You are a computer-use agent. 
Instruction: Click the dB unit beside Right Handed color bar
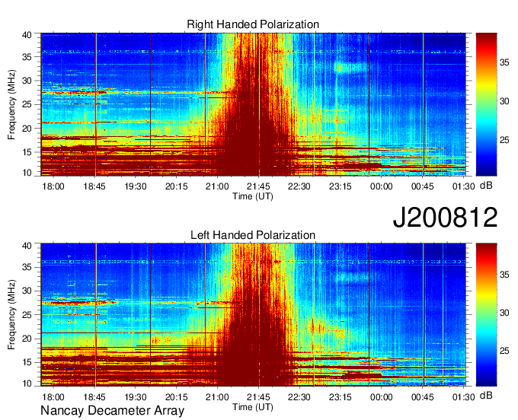click(486, 185)
